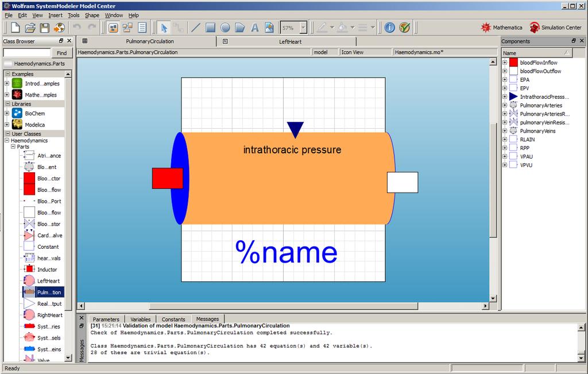Select the Polygon drawing tool
This screenshot has width=588, height=374.
click(239, 28)
